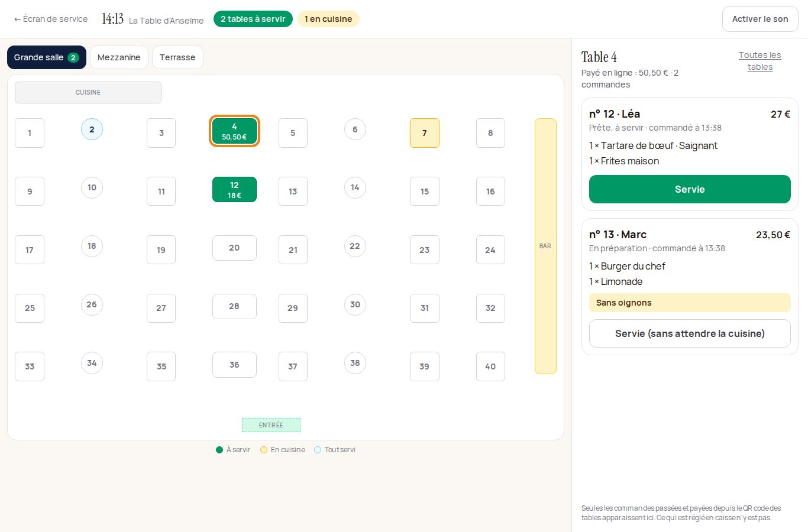Viewport: 808px width, 532px height.
Task: Select table 20
Action: pos(235,248)
